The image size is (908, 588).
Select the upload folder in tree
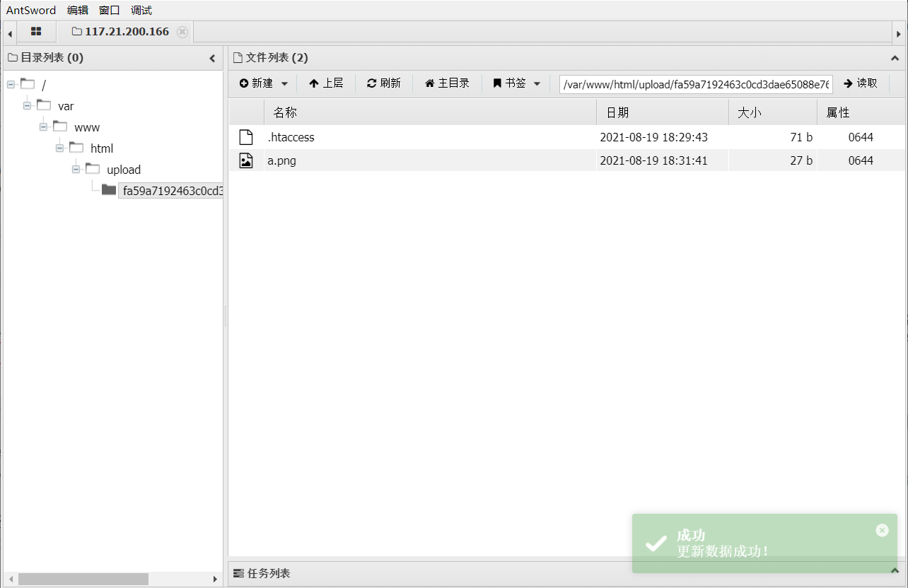[124, 170]
